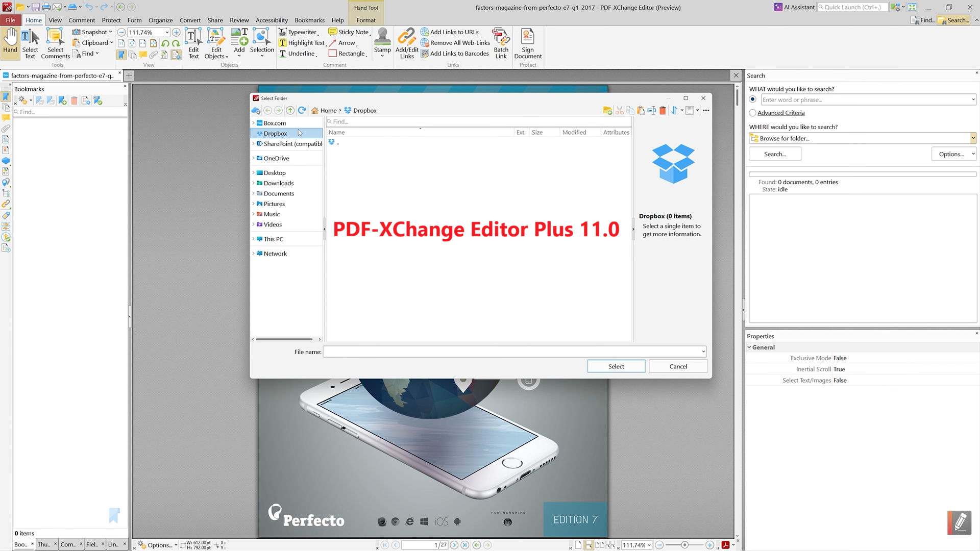Click the Find field in the dialog
This screenshot has width=980, height=551.
click(x=479, y=121)
